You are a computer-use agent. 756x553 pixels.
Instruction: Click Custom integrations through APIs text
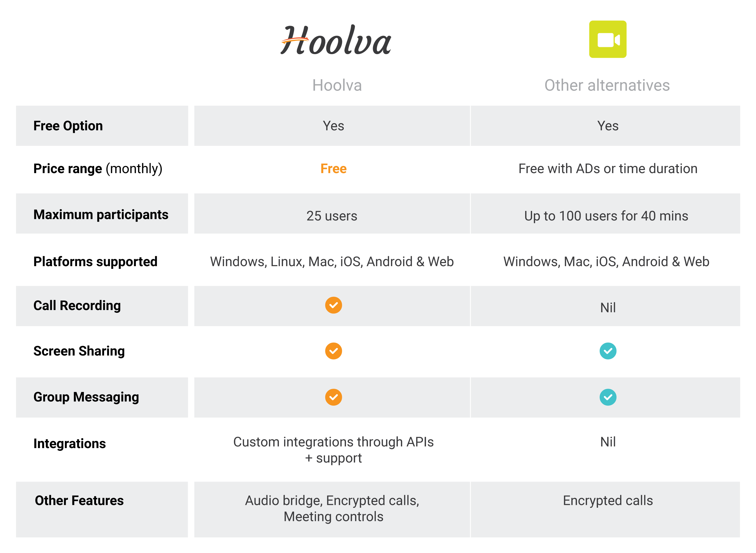click(334, 442)
